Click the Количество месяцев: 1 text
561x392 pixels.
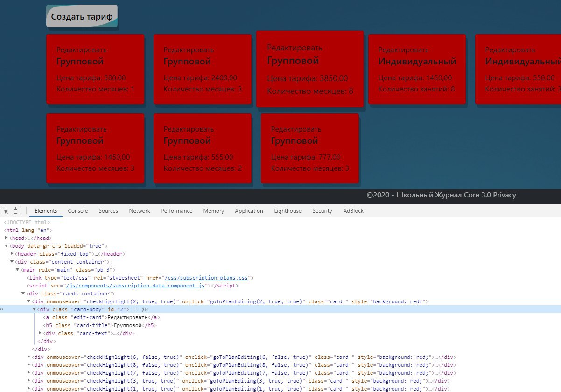pos(95,89)
